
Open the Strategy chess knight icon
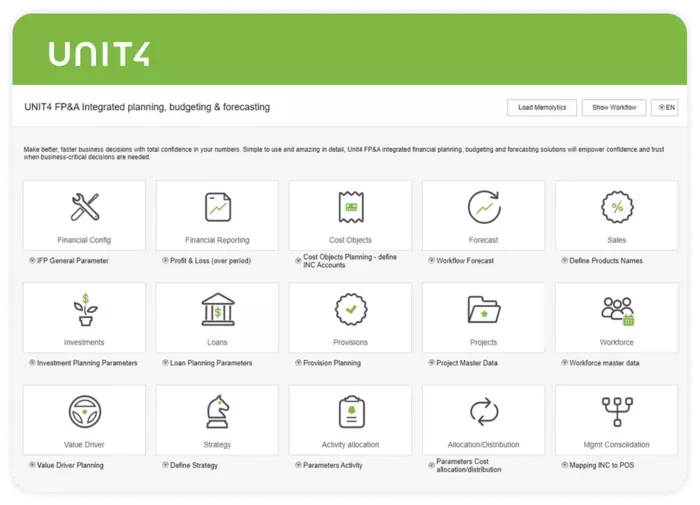(x=218, y=412)
